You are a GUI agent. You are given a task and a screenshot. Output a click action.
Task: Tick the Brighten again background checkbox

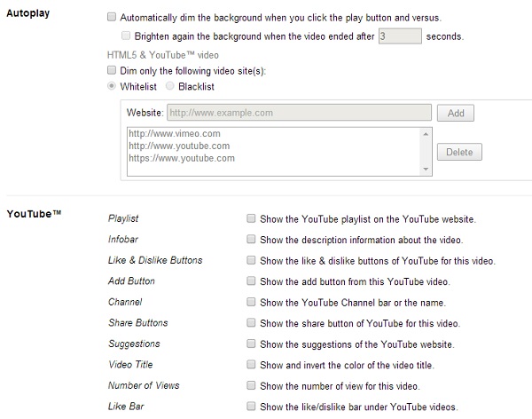[126, 36]
